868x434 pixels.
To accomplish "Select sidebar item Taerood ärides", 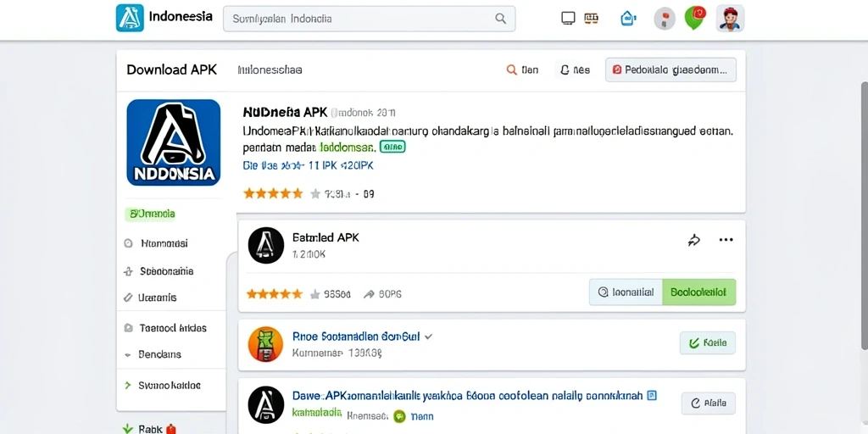I will point(173,328).
